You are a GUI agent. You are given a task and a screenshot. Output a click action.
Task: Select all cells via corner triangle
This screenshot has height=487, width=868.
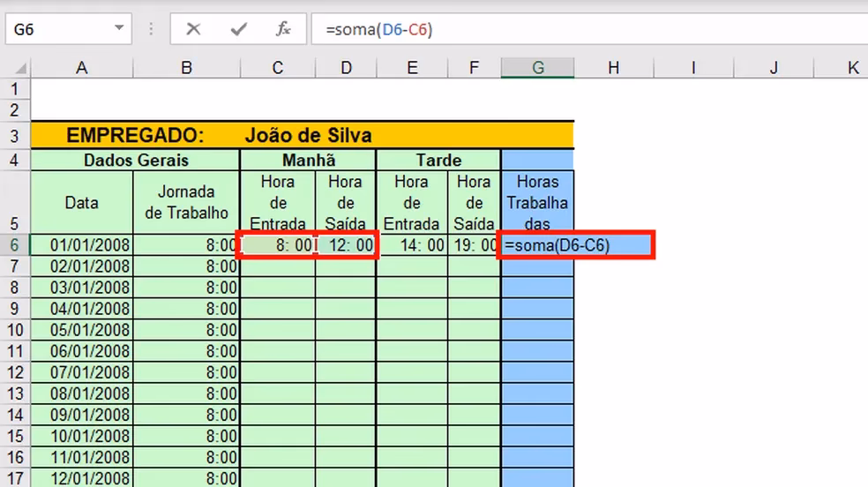point(20,68)
